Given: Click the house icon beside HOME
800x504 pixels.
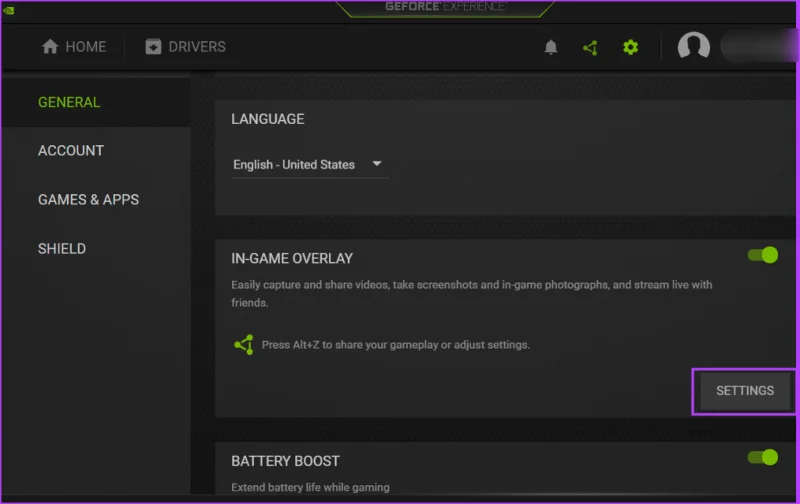Looking at the screenshot, I should point(49,46).
